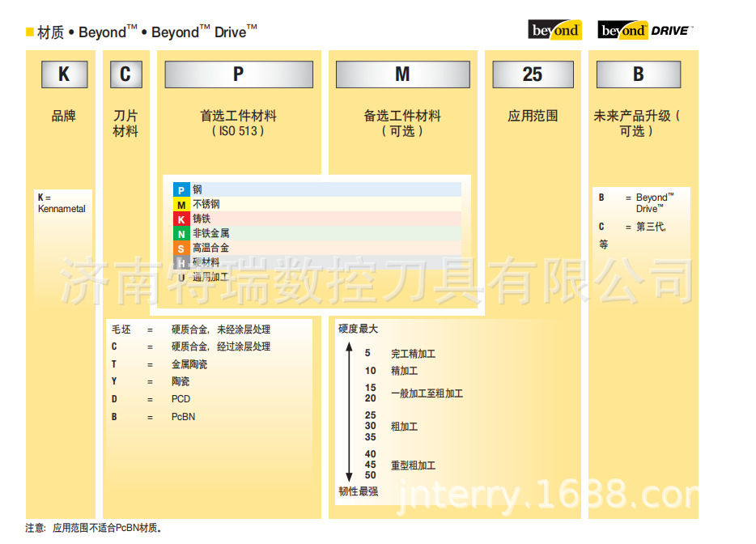The width and height of the screenshot is (756, 544).
Task: Click the number 50 on the scale
Action: point(370,475)
